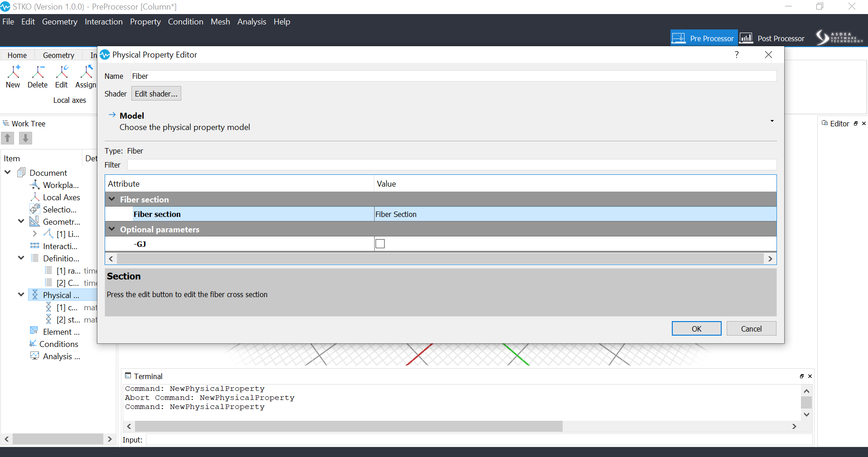Collapse the Geometries tree node
The image size is (868, 457).
click(x=21, y=221)
